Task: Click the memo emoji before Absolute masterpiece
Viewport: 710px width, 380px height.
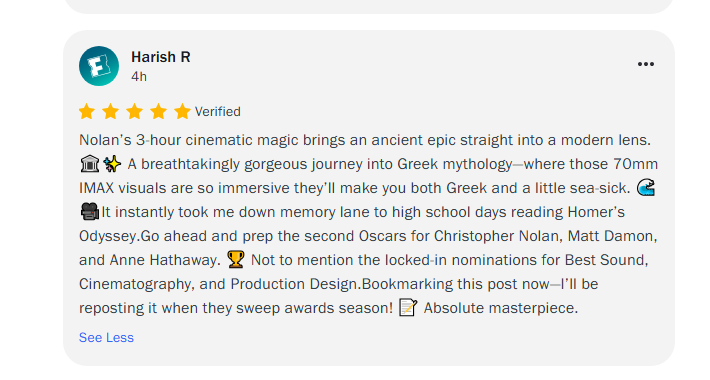Action: pyautogui.click(x=408, y=308)
